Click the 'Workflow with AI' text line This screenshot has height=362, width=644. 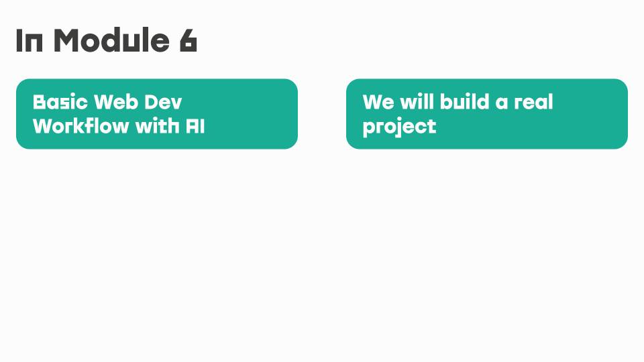tap(119, 125)
